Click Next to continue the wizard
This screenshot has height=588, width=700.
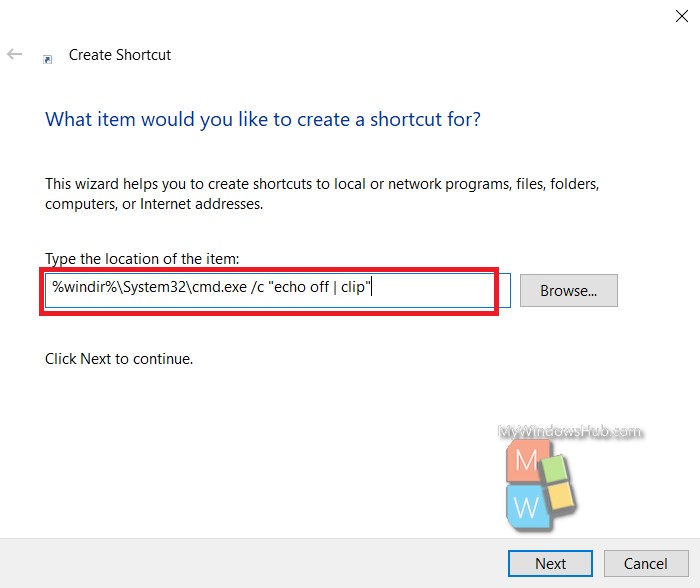point(550,563)
